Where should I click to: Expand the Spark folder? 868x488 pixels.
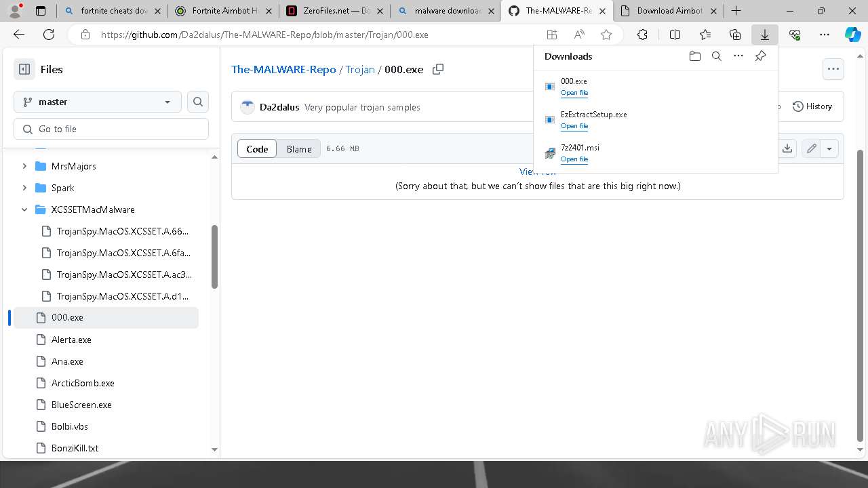(x=24, y=188)
